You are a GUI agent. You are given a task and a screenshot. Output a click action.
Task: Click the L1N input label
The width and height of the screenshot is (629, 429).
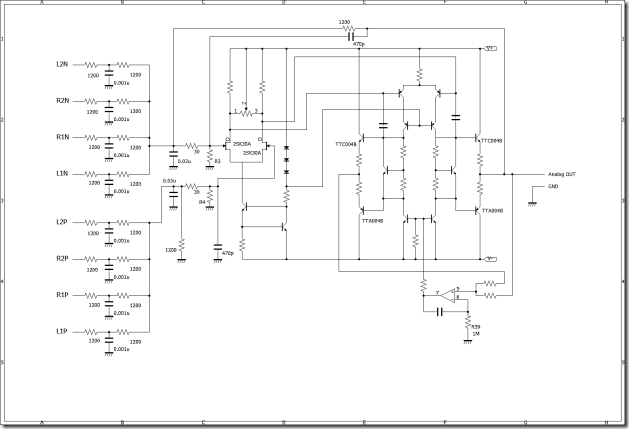tap(62, 173)
